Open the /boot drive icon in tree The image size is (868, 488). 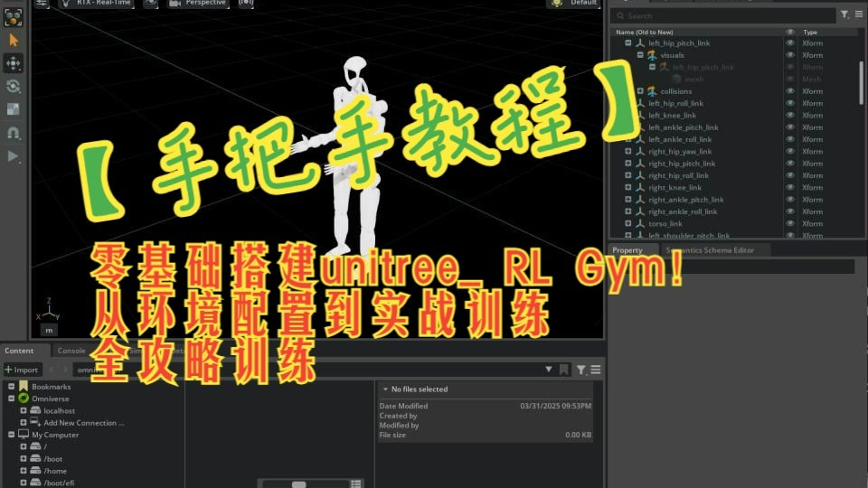35,459
